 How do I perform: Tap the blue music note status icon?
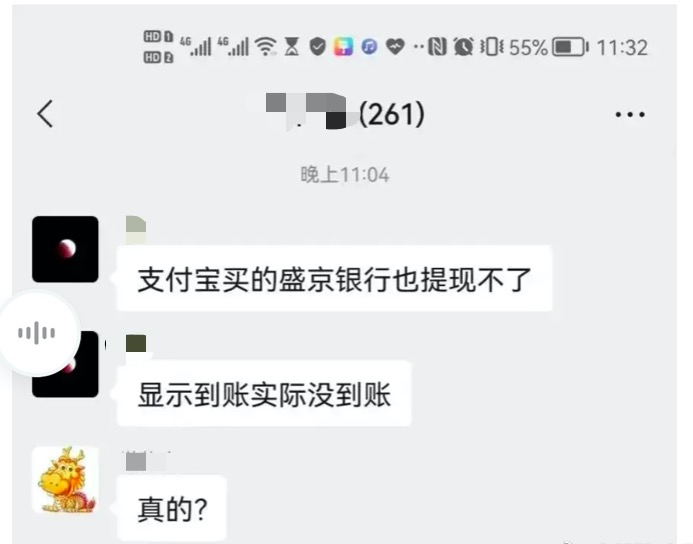point(369,46)
